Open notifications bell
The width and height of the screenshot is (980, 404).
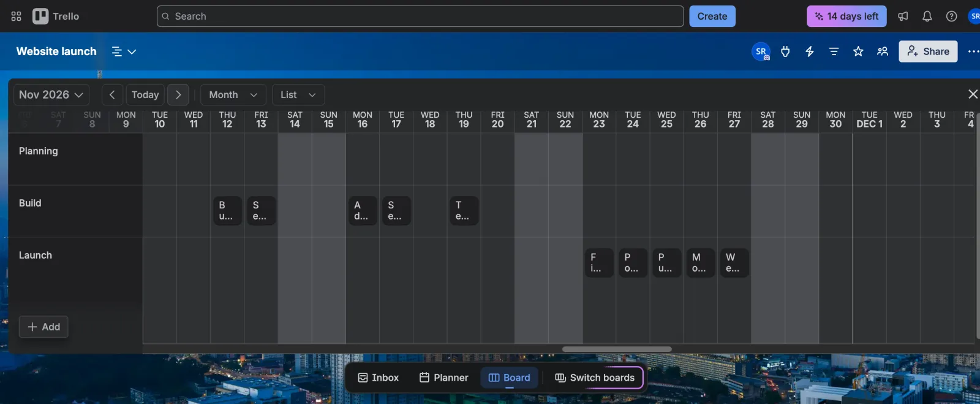927,17
